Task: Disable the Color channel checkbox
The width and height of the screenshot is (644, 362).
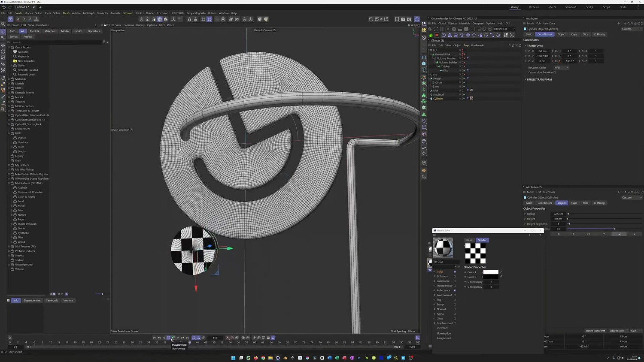Action: [x=455, y=271]
